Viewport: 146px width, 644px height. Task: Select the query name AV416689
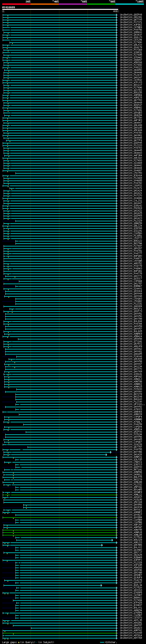(8, 7)
